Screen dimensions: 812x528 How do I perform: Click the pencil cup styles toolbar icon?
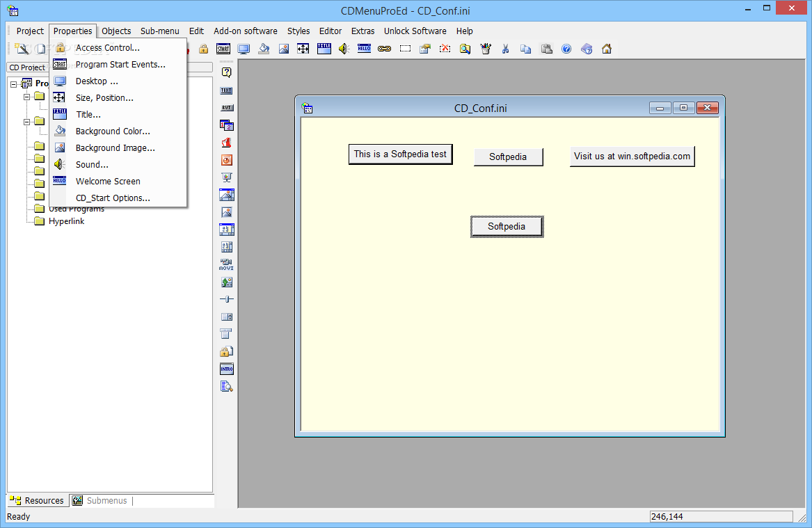tap(485, 49)
